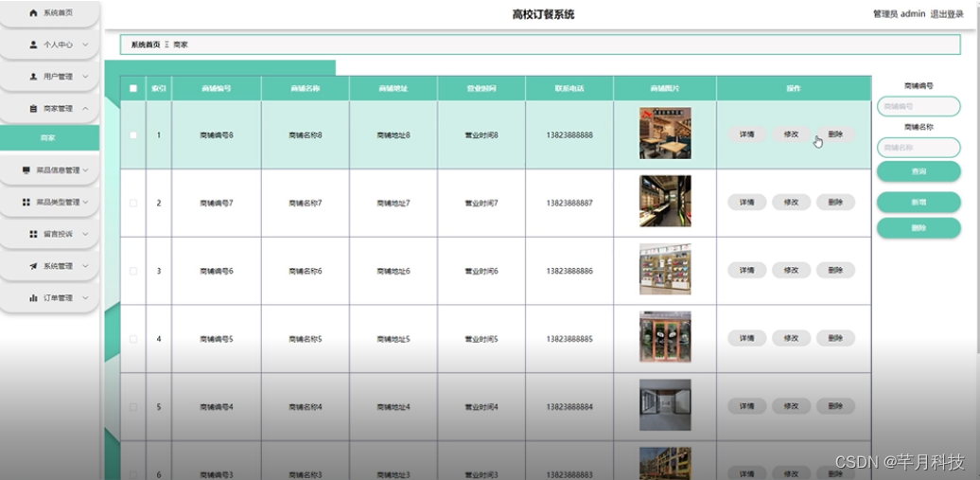This screenshot has width=980, height=480.
Task: Expand the 个人中心 chevron arrow
Action: point(85,44)
